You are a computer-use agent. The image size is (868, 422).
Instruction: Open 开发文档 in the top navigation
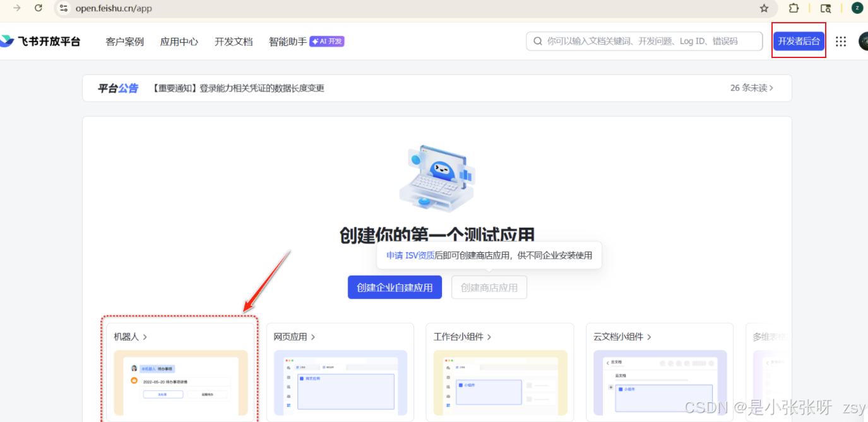[x=234, y=42]
